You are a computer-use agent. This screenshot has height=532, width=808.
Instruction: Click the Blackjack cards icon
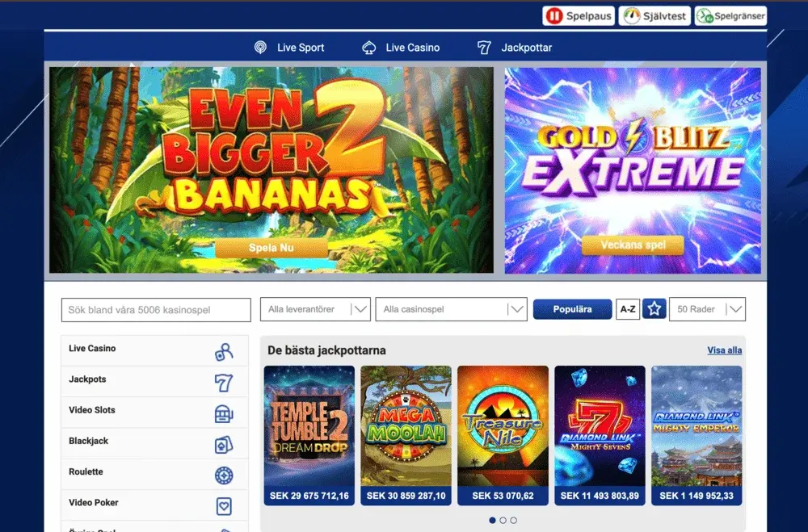tap(224, 445)
